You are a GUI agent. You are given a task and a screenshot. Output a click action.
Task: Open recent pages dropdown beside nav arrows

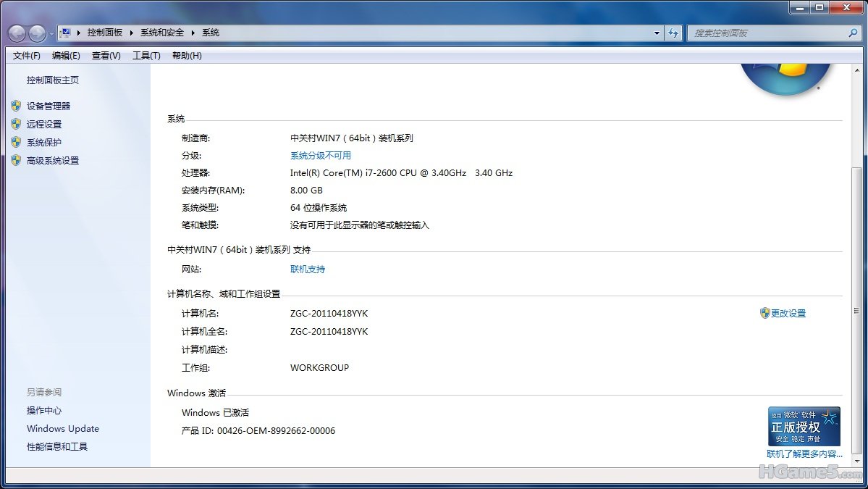click(51, 34)
